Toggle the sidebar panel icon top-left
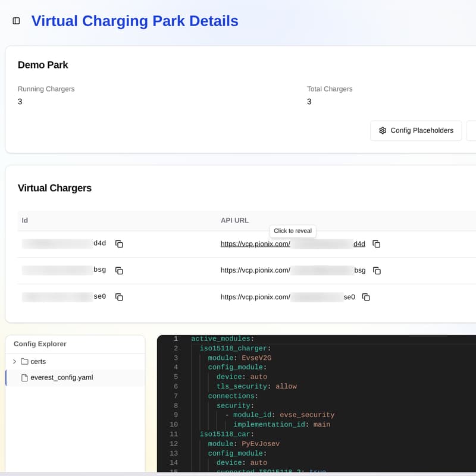 tap(15, 20)
